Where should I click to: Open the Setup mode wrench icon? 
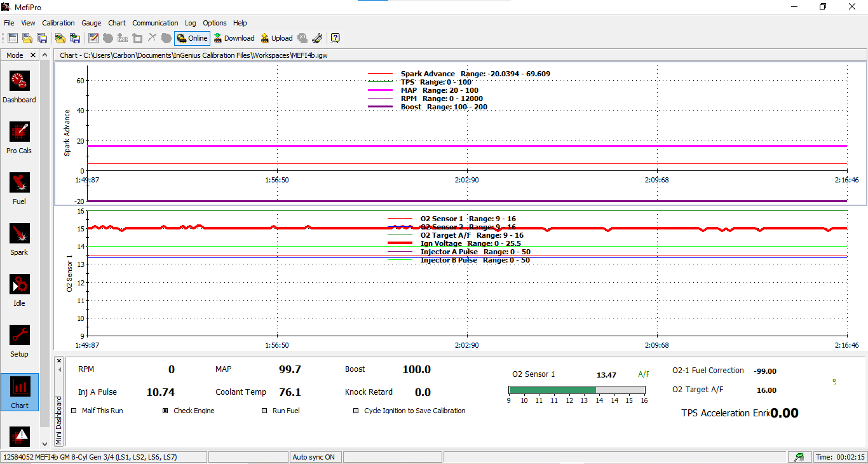19,336
